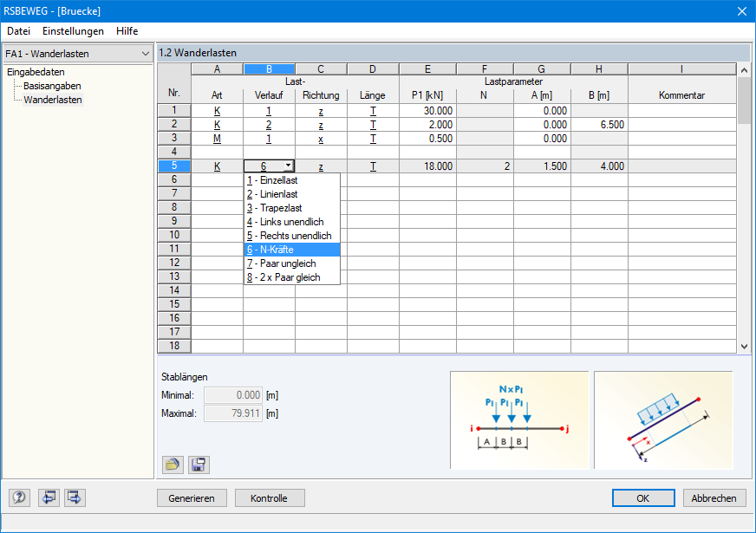Choose 5 - Rechts unendlich option

pyautogui.click(x=292, y=236)
